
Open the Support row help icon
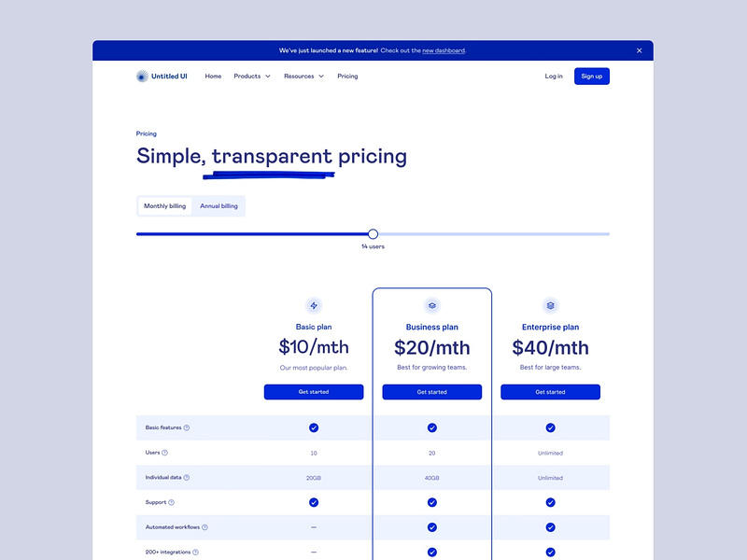pos(172,501)
